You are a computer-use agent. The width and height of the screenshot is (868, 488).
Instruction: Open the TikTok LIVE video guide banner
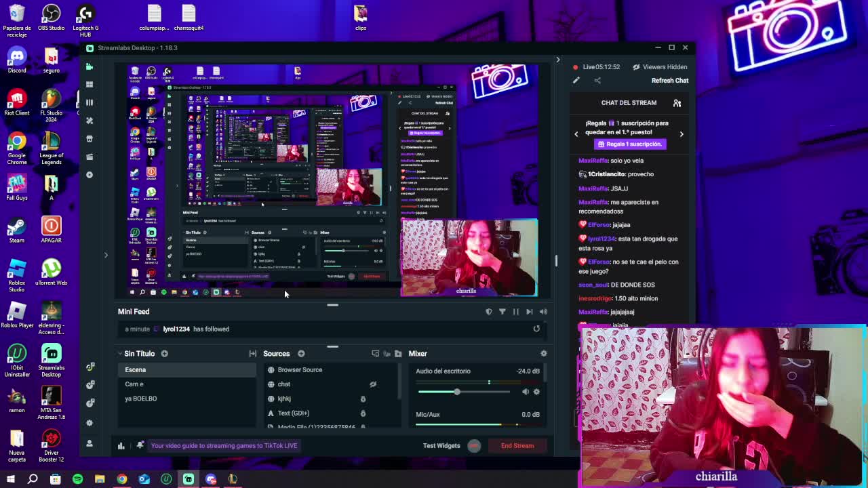(x=224, y=445)
